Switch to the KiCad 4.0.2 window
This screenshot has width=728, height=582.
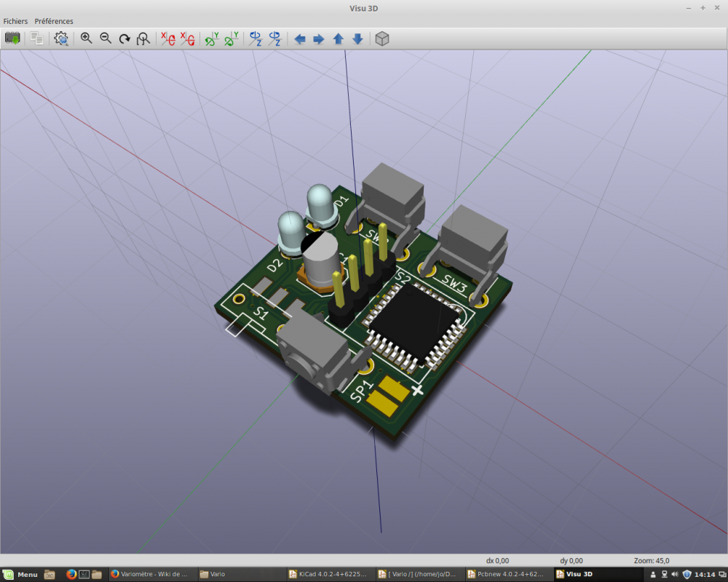click(330, 574)
